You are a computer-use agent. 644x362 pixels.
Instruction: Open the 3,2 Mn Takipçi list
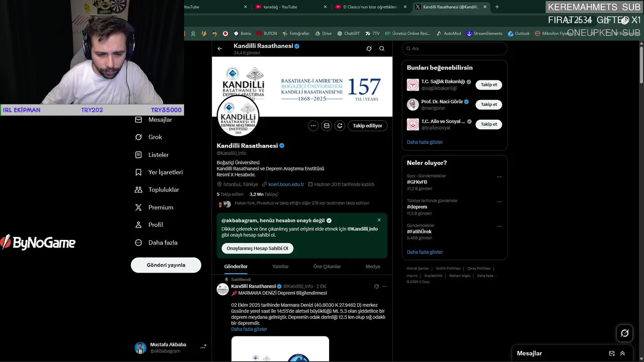[x=264, y=194]
